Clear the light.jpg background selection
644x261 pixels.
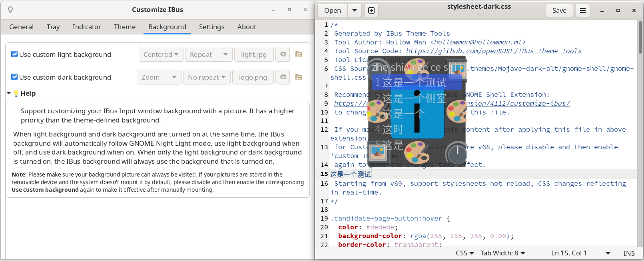click(283, 54)
